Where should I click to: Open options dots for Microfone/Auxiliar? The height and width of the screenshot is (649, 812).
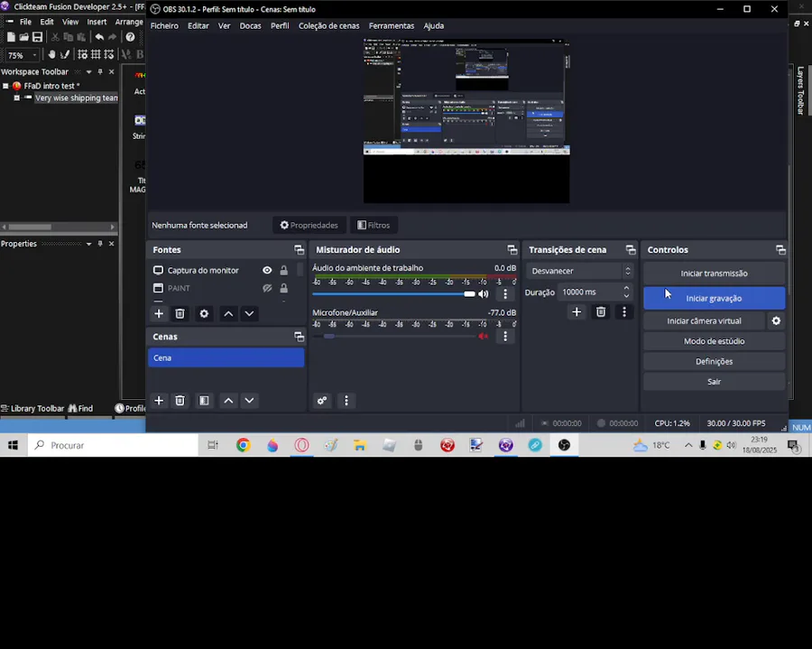point(505,336)
